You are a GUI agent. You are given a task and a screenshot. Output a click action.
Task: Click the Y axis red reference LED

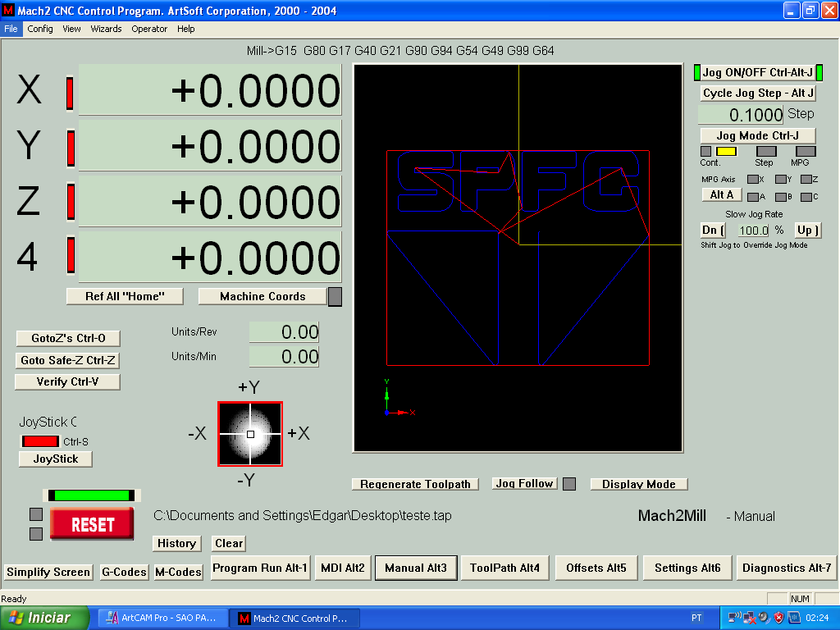tap(71, 148)
